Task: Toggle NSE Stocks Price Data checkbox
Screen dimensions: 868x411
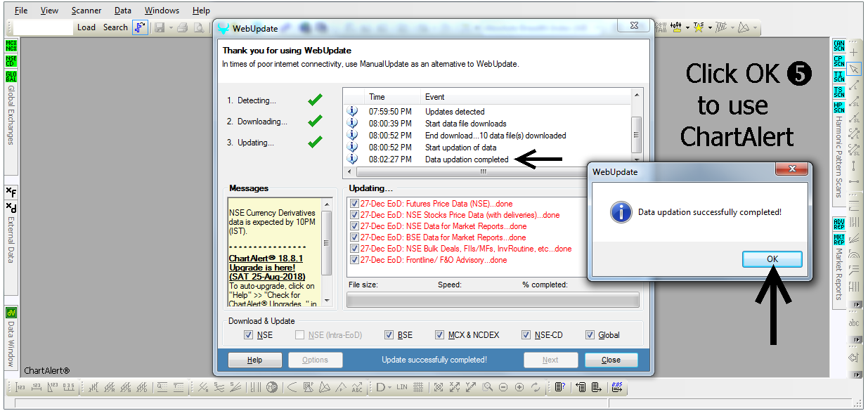Action: point(354,215)
